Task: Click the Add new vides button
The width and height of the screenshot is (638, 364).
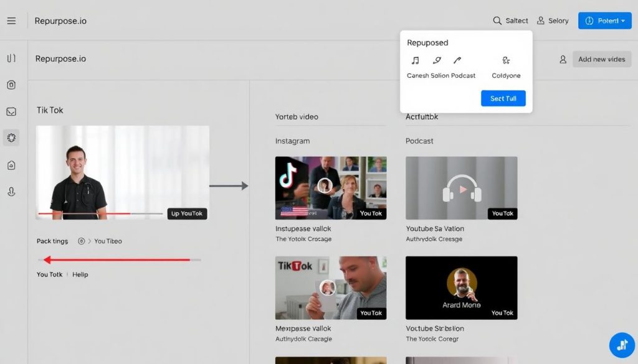Action: pyautogui.click(x=602, y=59)
